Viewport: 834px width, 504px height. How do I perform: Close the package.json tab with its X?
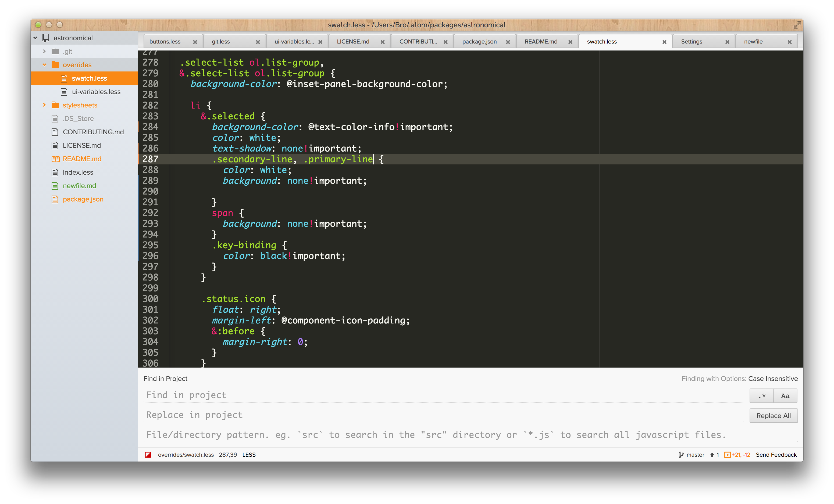(508, 42)
